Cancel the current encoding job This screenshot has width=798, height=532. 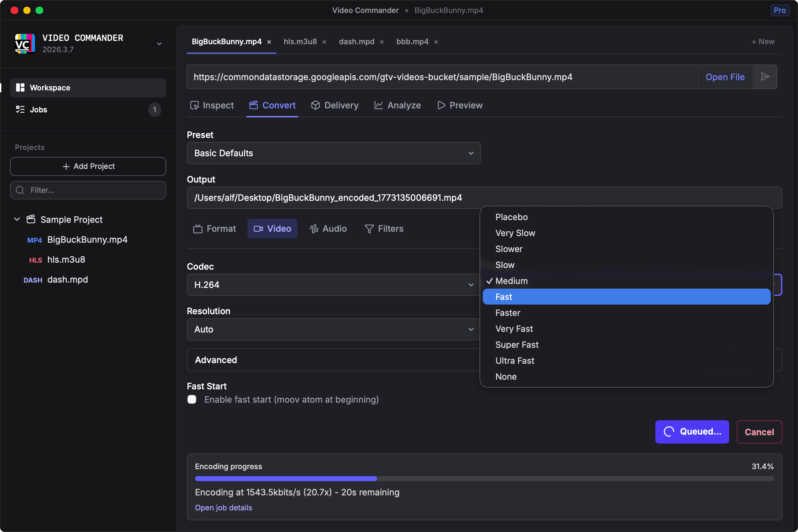pos(759,432)
